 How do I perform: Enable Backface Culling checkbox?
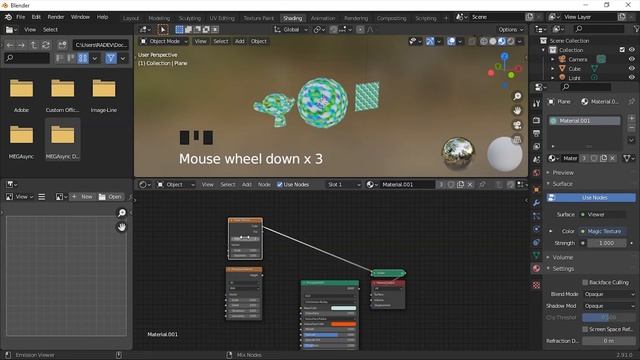point(585,282)
